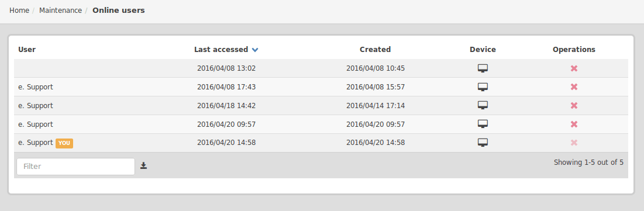The width and height of the screenshot is (644, 211).
Task: Sort table by Created column
Action: click(375, 49)
